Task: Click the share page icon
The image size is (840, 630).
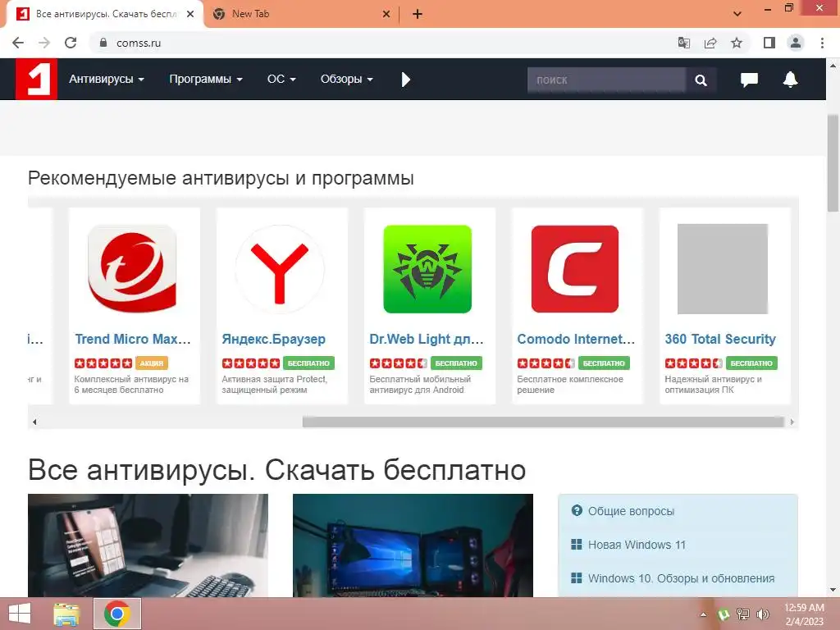Action: (710, 43)
